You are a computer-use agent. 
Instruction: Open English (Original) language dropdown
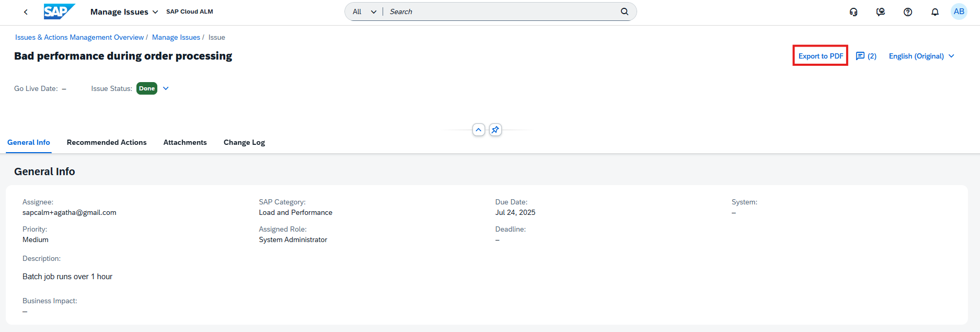point(921,56)
